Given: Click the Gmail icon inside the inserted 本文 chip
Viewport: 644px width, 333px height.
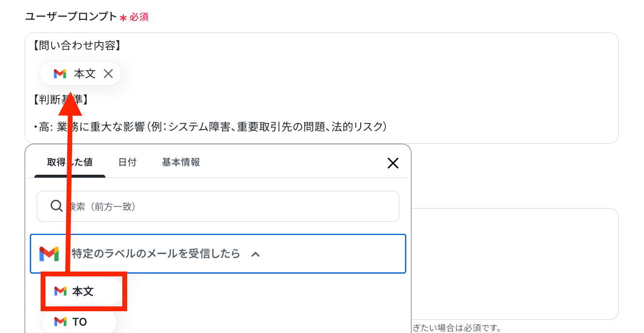Looking at the screenshot, I should pyautogui.click(x=60, y=74).
